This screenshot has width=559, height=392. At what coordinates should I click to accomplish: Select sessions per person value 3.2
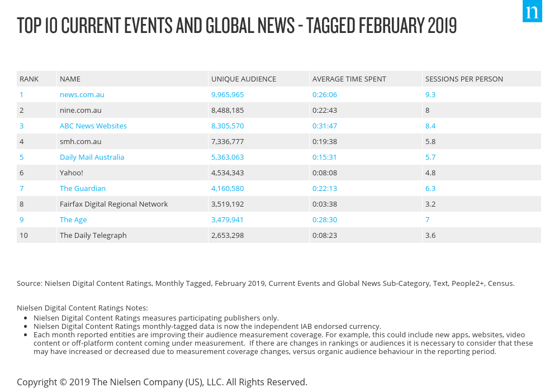pyautogui.click(x=430, y=204)
